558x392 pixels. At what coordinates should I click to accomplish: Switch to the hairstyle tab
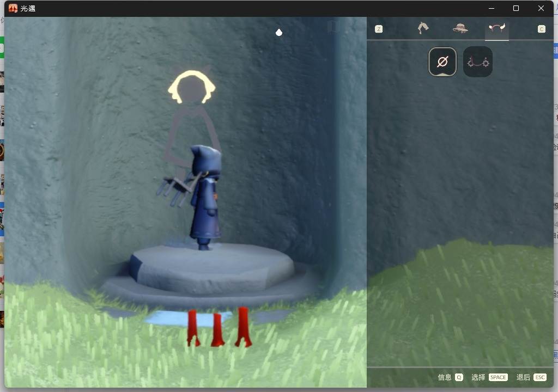[423, 28]
